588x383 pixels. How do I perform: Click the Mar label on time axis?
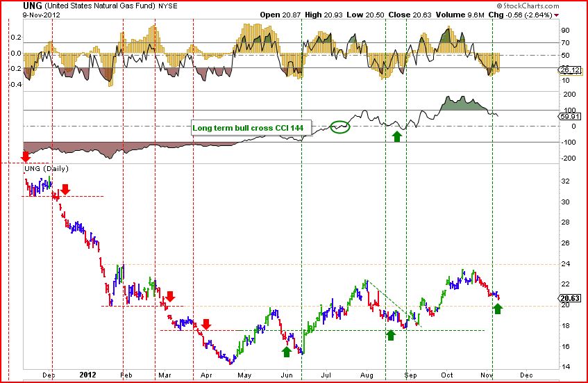165,375
